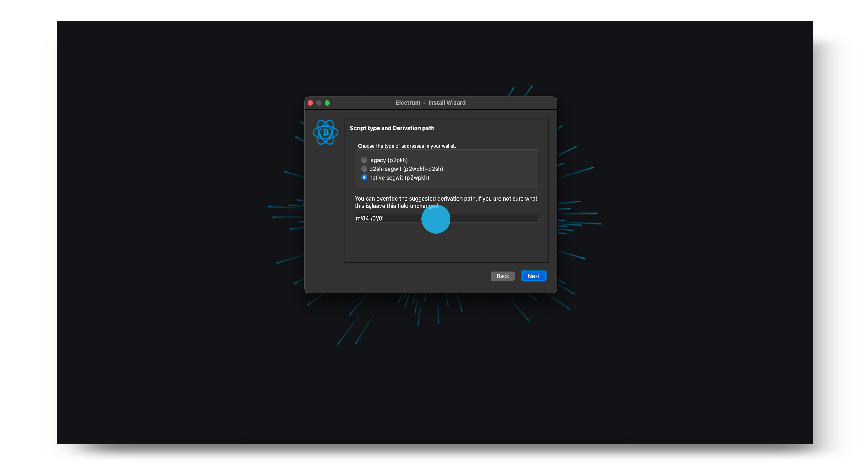Image resolution: width=868 pixels, height=467 pixels.
Task: Select the p2sh-segwit (p2wpkh-p2sh) radio button
Action: click(x=364, y=169)
